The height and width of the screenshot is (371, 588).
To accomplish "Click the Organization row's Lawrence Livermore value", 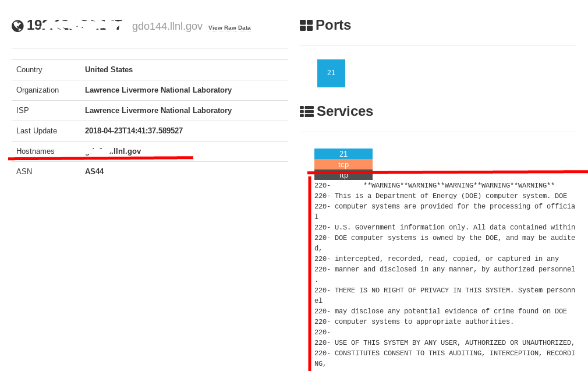I will pos(158,90).
